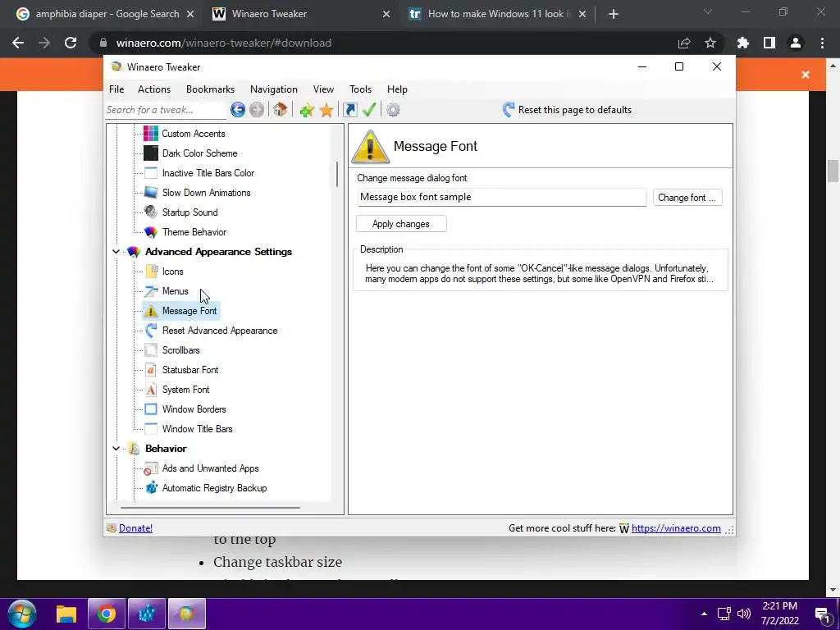
Task: Open the Navigation menu
Action: (274, 89)
